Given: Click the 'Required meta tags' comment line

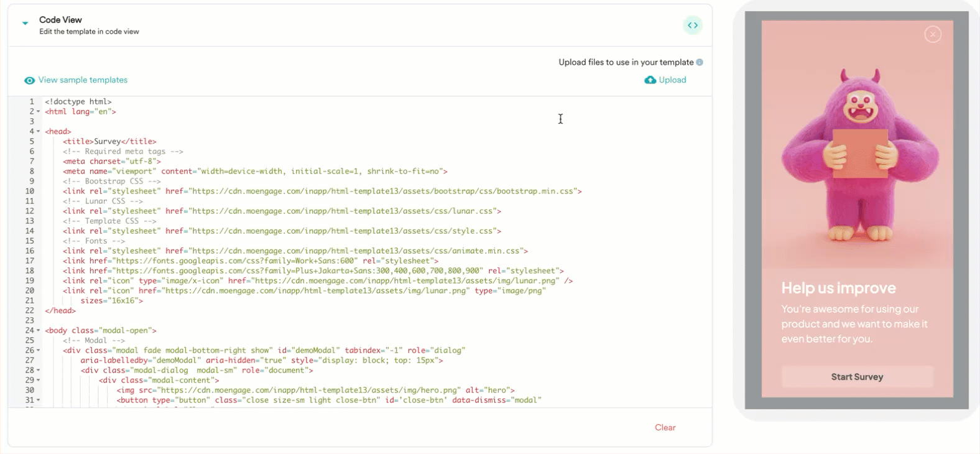Looking at the screenshot, I should (123, 151).
